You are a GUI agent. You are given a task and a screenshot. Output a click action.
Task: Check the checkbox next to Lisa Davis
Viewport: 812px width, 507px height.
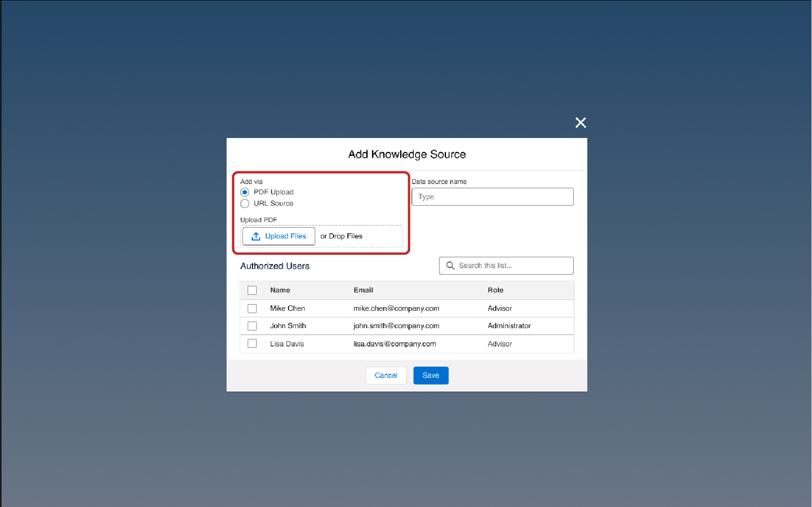[252, 343]
